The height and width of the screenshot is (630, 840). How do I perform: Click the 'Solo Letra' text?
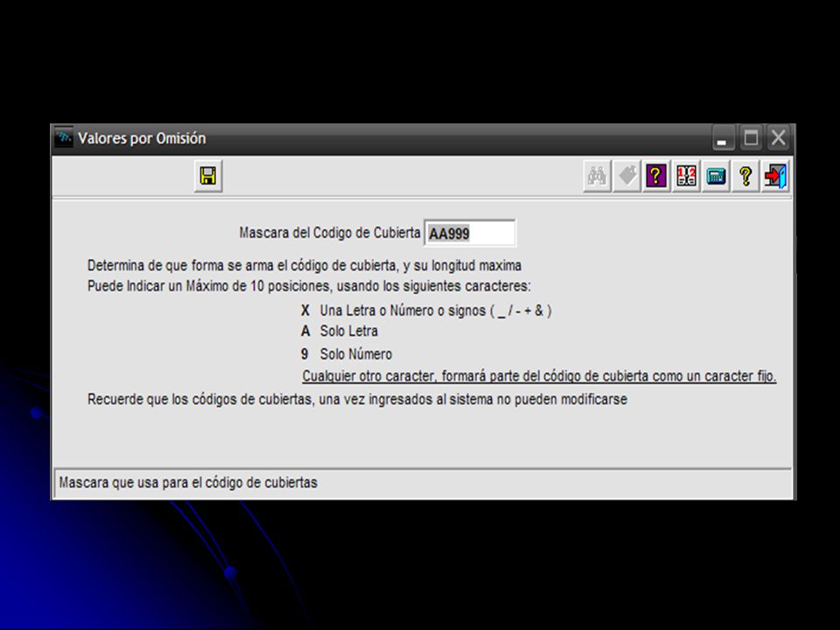[349, 331]
